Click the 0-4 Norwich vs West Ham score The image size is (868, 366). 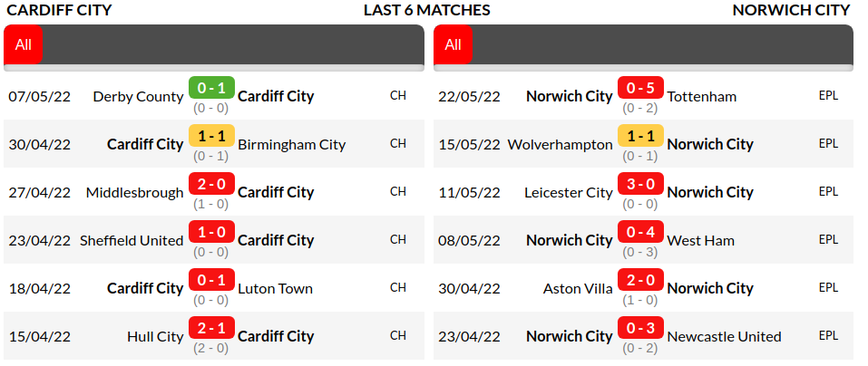pos(640,233)
